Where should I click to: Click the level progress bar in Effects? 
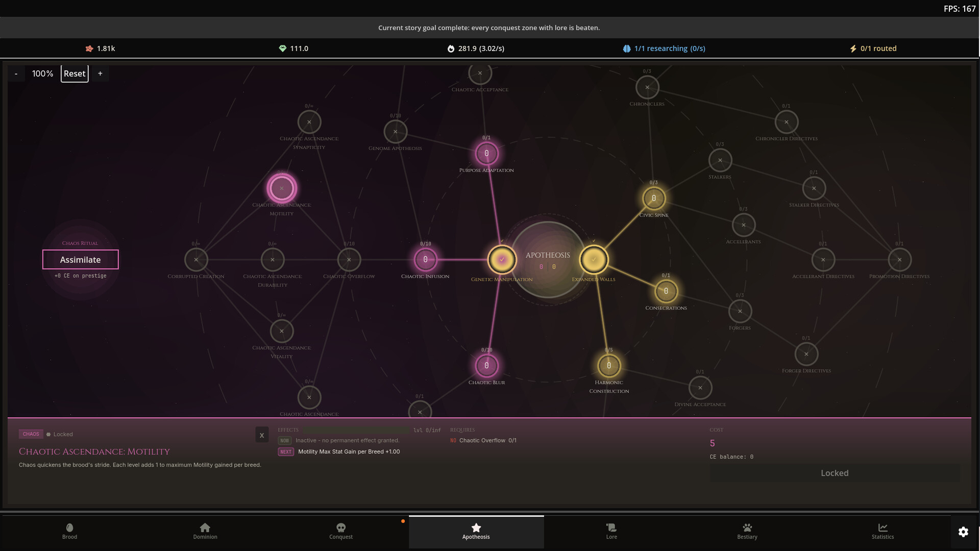click(x=356, y=430)
